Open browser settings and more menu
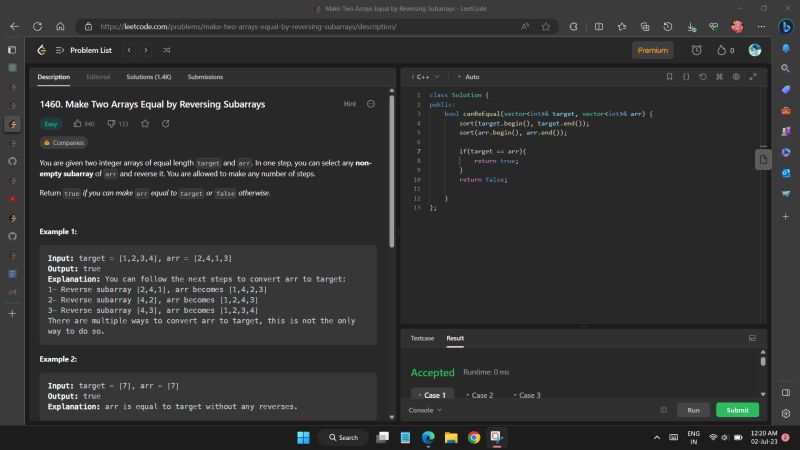Screen dimensions: 800x450 pyautogui.click(x=761, y=27)
